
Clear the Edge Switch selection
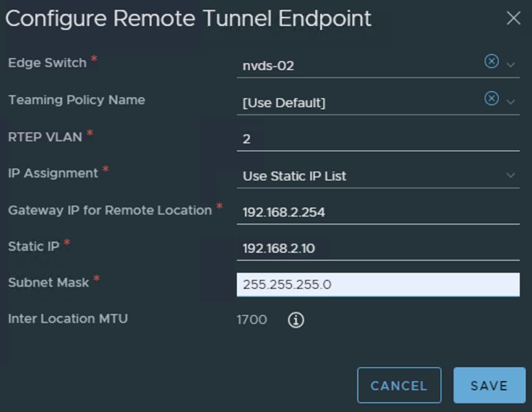(491, 61)
